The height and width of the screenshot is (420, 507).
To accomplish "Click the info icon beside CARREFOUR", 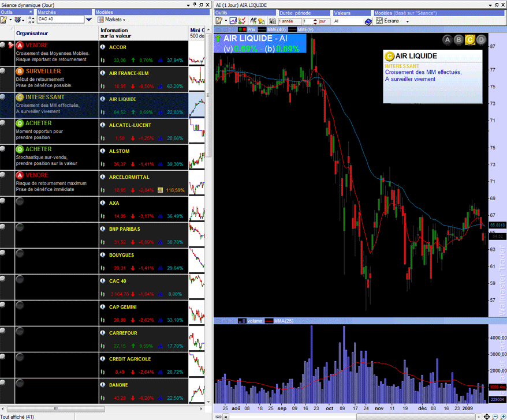I will [x=103, y=333].
